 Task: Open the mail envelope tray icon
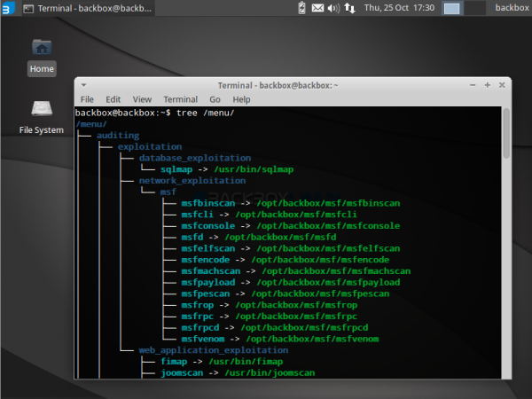(317, 8)
